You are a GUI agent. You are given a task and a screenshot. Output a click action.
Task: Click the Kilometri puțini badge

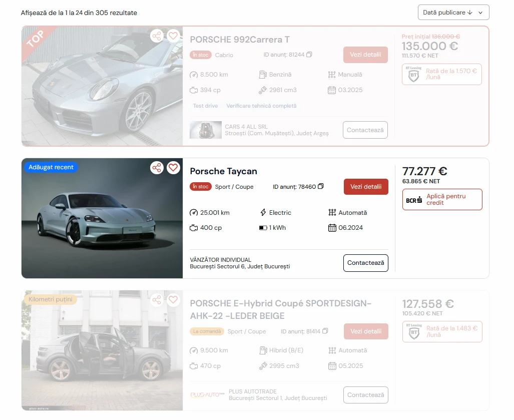(51, 299)
